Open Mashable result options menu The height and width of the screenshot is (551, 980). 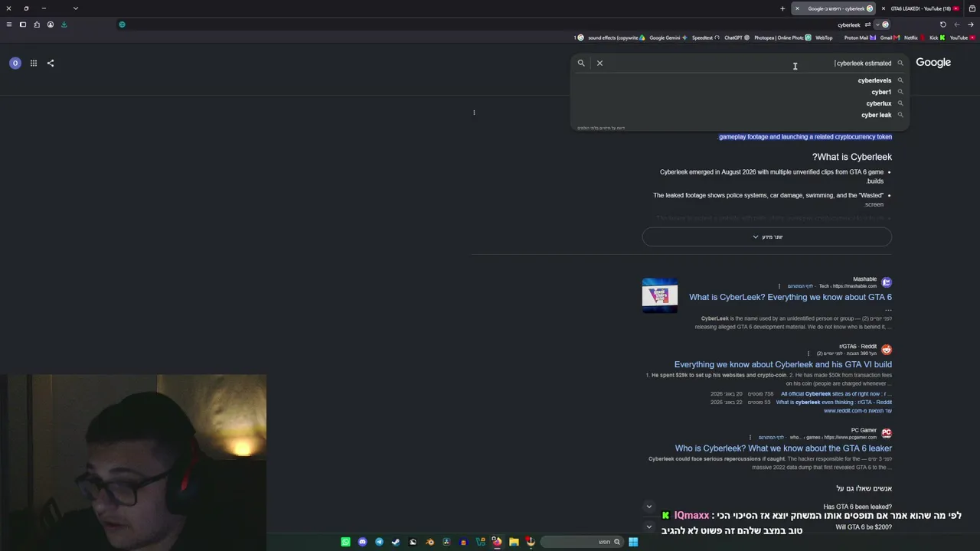(x=779, y=286)
